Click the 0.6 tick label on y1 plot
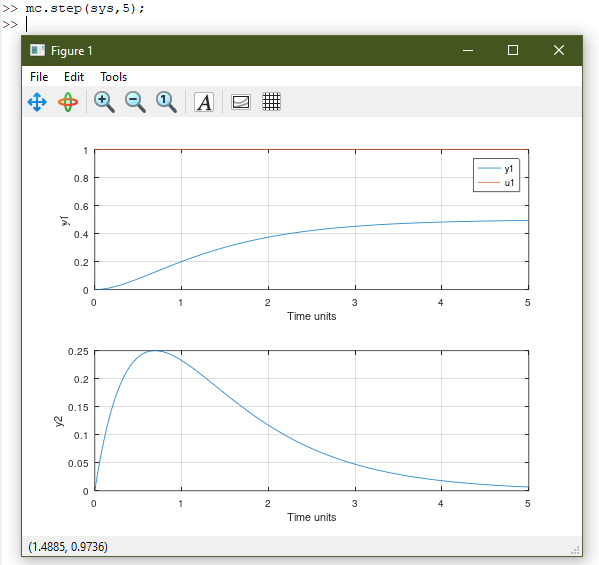The image size is (599, 565). (x=81, y=206)
